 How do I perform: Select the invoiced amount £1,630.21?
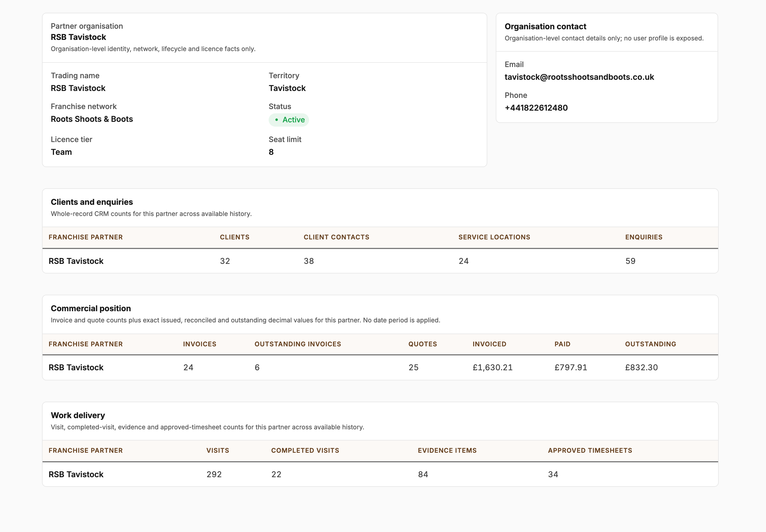pos(492,367)
